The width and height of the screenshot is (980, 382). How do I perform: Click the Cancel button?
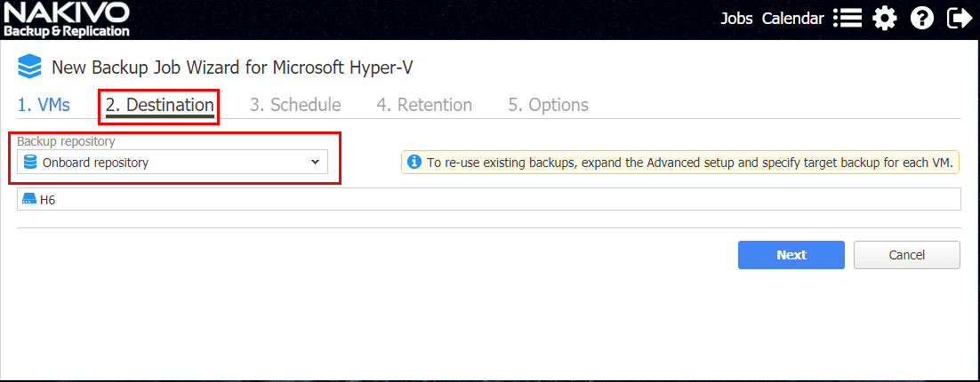[906, 255]
